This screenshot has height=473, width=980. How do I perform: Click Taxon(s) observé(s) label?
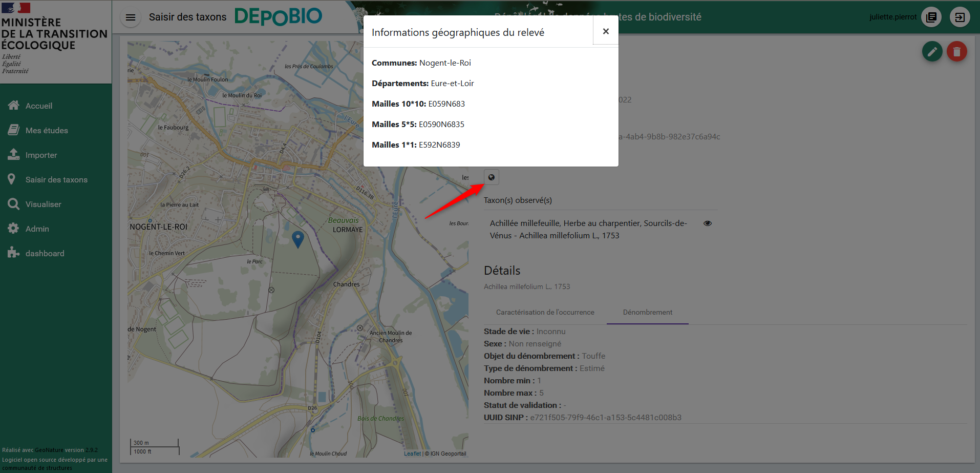518,200
